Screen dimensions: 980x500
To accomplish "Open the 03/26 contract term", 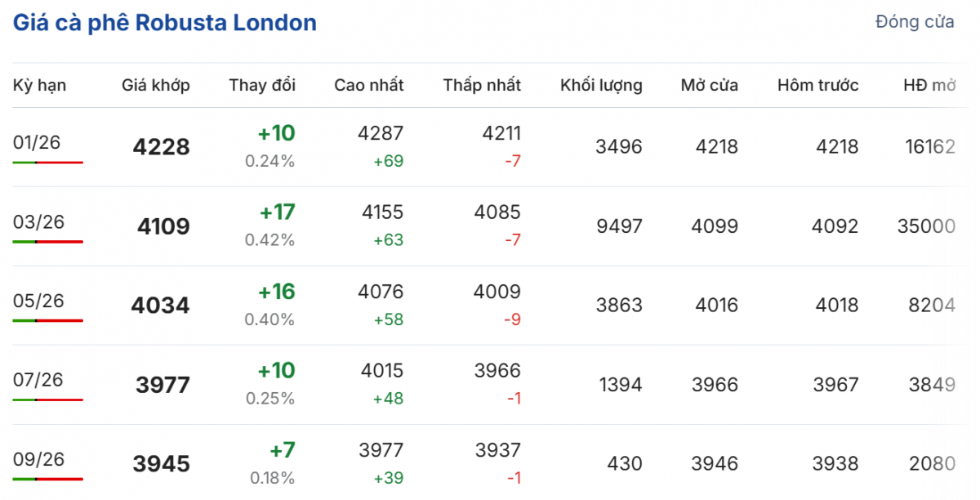I will click(38, 221).
